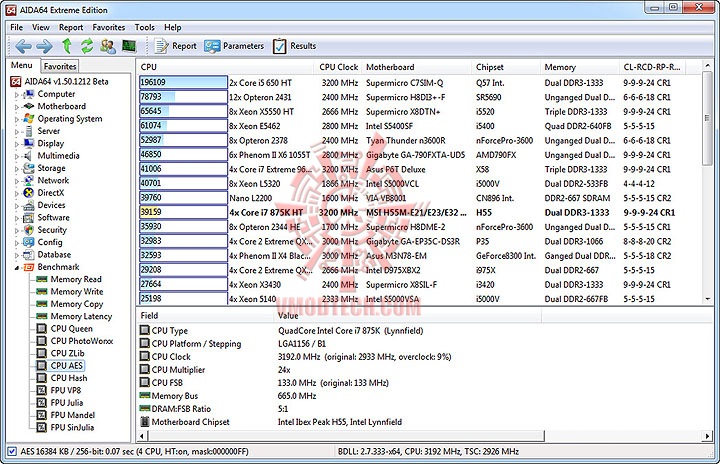Select the Operating System Windows icon

click(29, 119)
